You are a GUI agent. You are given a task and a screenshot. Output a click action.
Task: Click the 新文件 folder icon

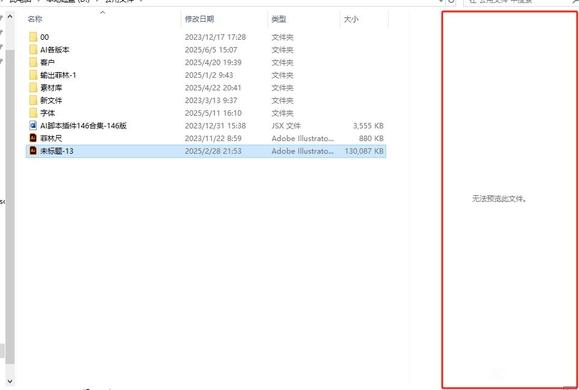pyautogui.click(x=33, y=100)
